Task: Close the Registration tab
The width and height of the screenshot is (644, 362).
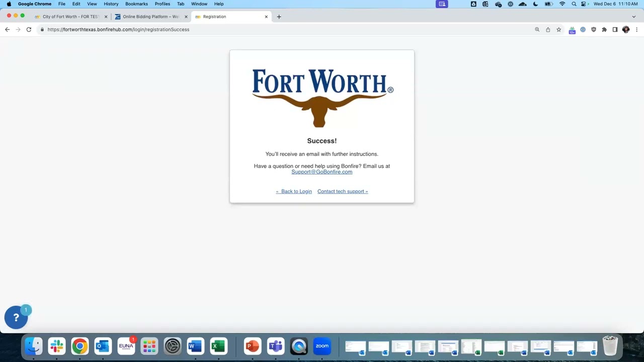Action: tap(266, 17)
